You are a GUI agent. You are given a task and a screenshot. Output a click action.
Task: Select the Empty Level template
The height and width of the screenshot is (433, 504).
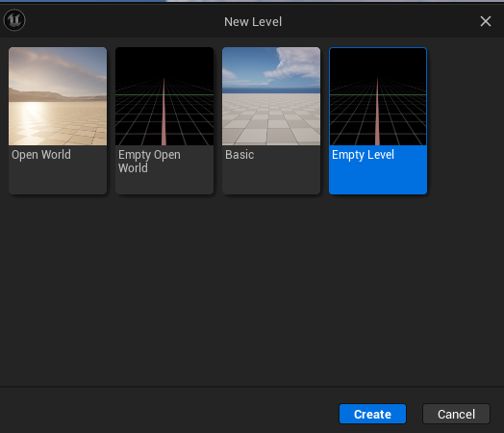pyautogui.click(x=378, y=120)
